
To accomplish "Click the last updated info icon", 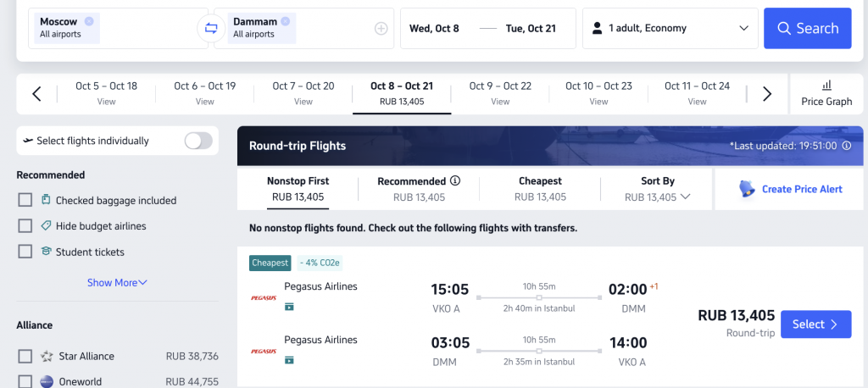I will 847,146.
